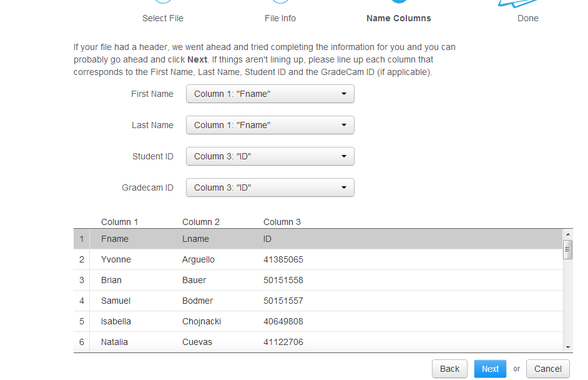
Task: Select the ID header cell in row 1
Action: point(267,239)
